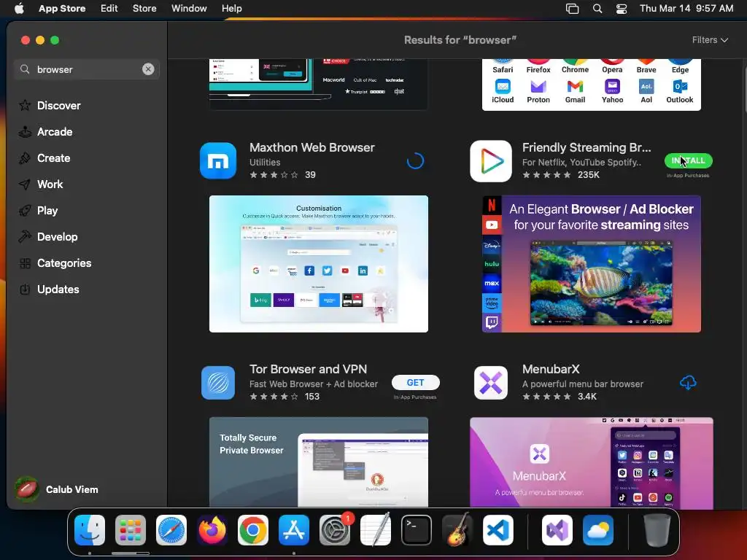This screenshot has width=747, height=560.
Task: Open the Apple menu
Action: coord(19,9)
